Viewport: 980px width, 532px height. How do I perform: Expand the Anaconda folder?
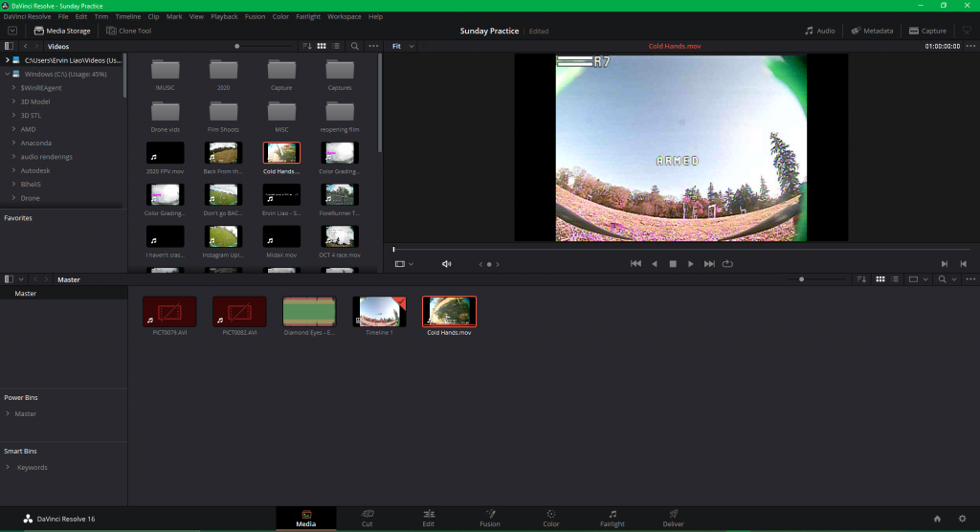[13, 143]
